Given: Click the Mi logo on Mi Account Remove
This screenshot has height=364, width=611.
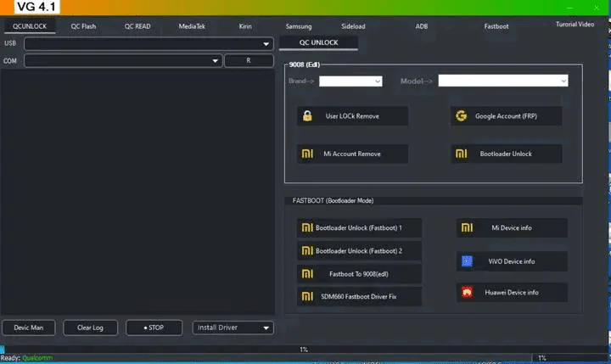Looking at the screenshot, I should [x=307, y=154].
